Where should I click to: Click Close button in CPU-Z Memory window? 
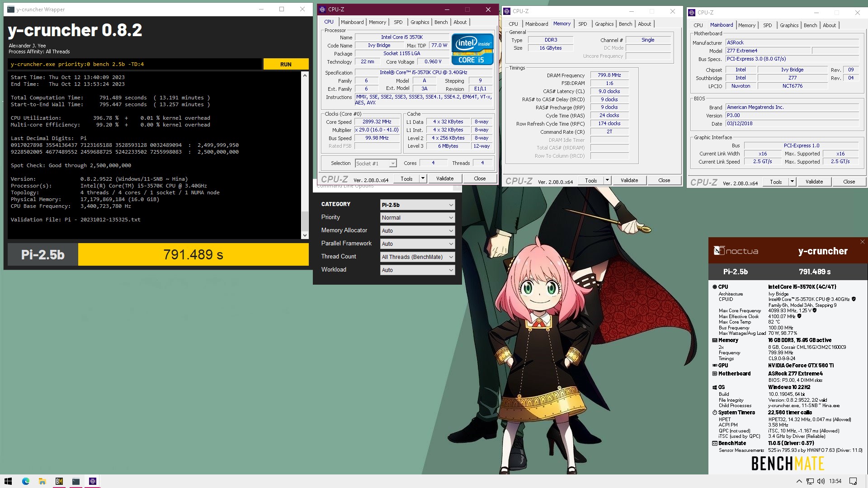pyautogui.click(x=664, y=180)
